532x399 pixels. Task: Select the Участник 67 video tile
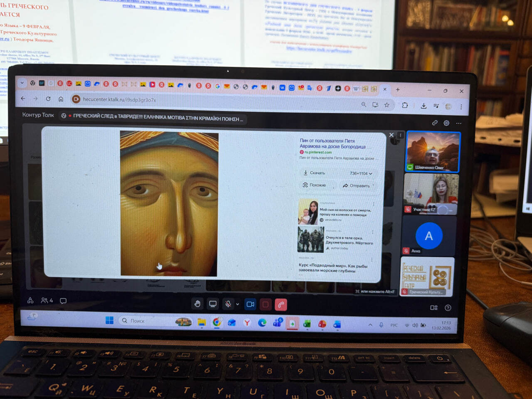click(431, 193)
